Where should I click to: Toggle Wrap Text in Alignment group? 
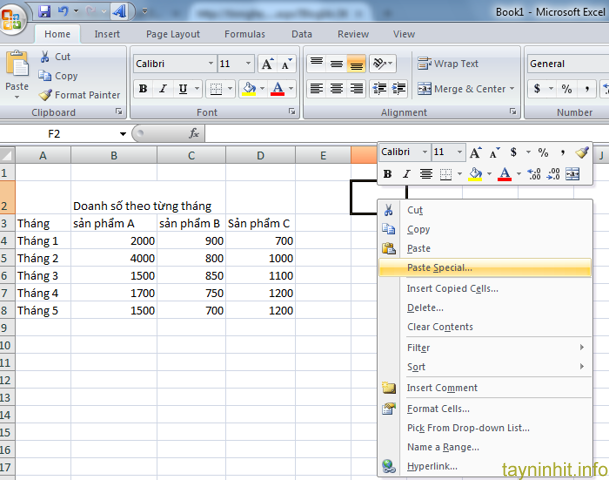(x=447, y=64)
